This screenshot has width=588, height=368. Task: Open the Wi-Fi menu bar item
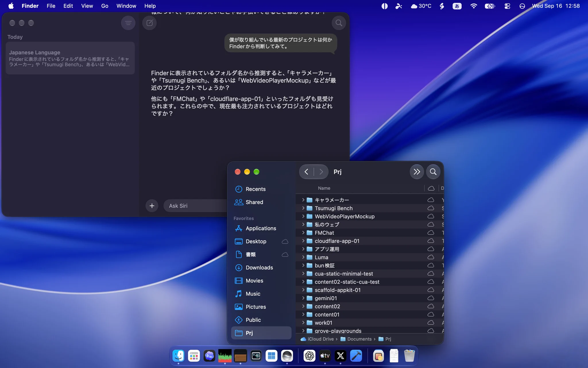[473, 6]
